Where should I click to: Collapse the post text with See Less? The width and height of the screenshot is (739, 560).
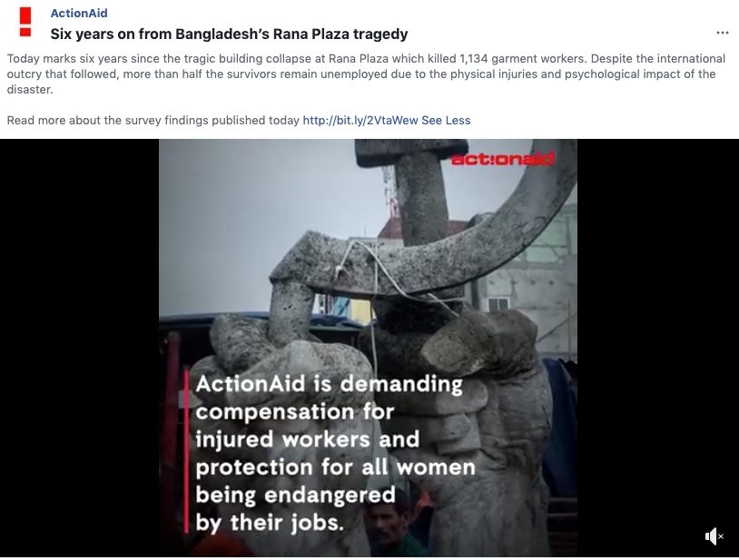click(446, 120)
